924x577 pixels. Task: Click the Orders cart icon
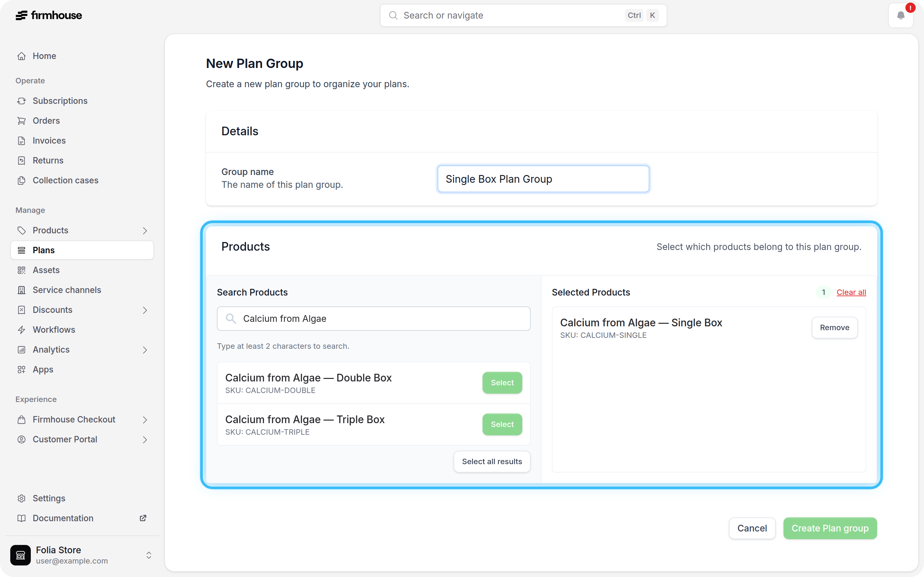pyautogui.click(x=22, y=121)
